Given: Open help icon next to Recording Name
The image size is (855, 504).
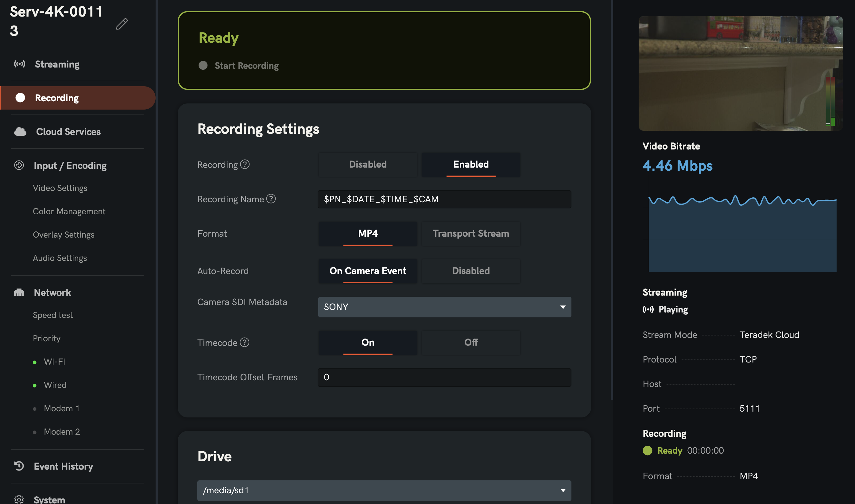Looking at the screenshot, I should (271, 199).
